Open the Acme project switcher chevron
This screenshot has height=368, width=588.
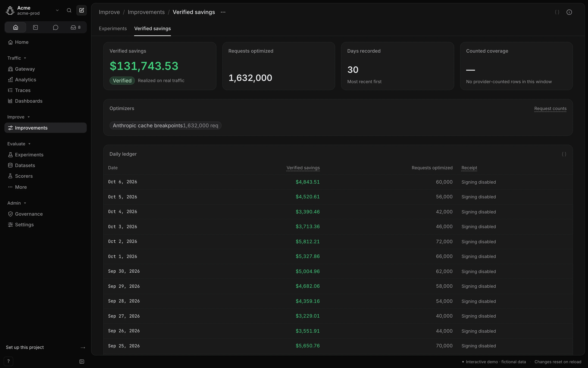(x=57, y=10)
